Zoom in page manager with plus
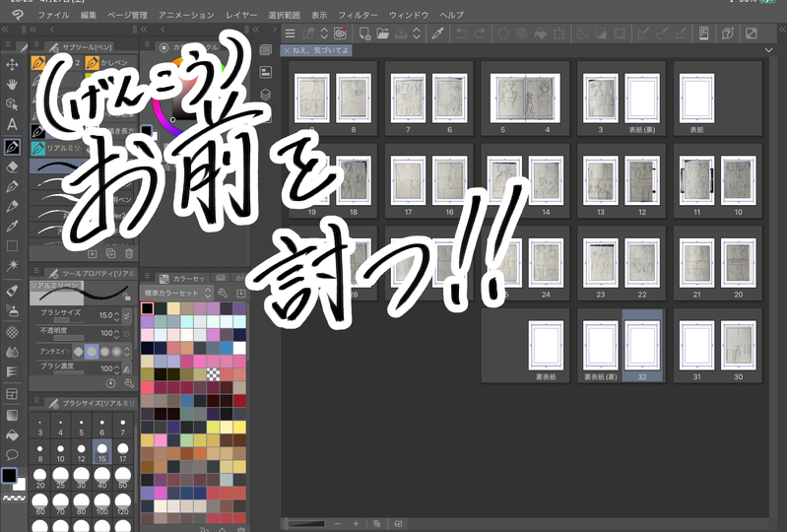 (x=356, y=523)
